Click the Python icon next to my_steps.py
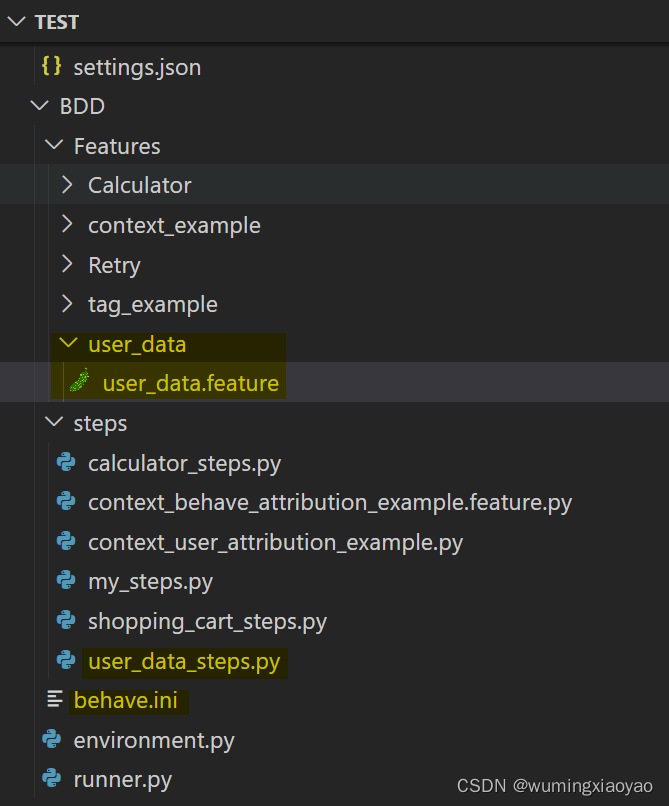669x806 pixels. (x=65, y=581)
